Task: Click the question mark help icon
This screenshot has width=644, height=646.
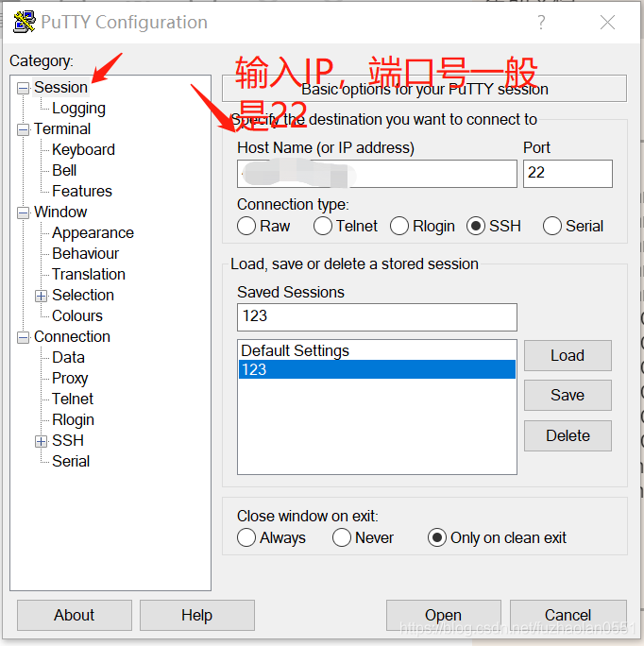Action: 541,23
